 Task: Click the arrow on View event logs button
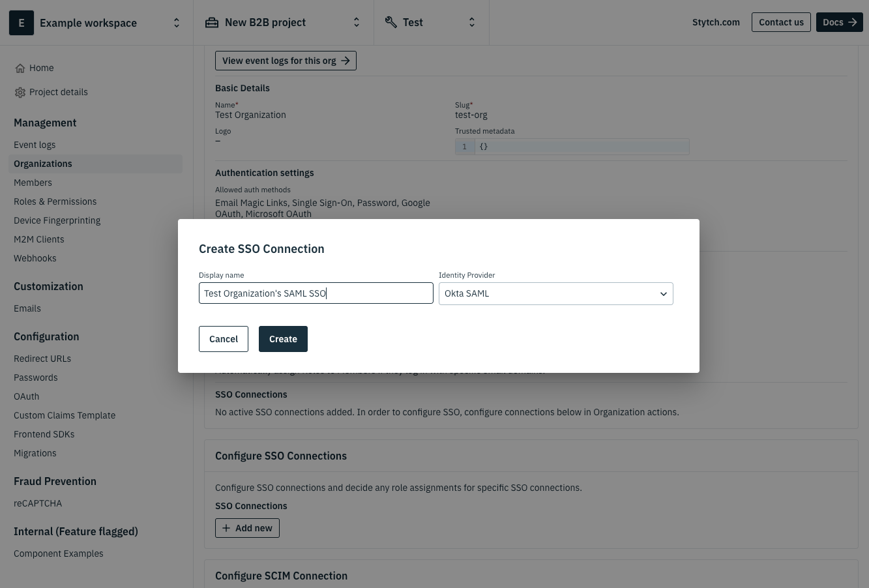pos(346,60)
